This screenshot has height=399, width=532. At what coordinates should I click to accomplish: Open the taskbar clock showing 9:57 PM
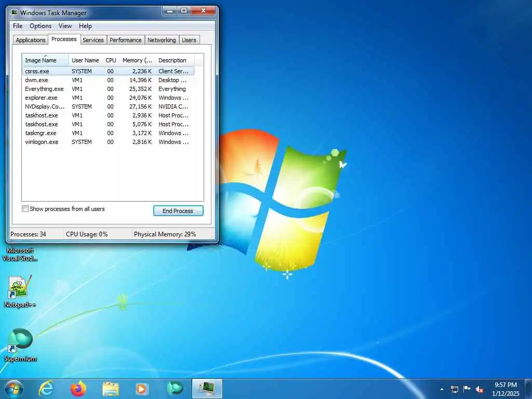(506, 389)
